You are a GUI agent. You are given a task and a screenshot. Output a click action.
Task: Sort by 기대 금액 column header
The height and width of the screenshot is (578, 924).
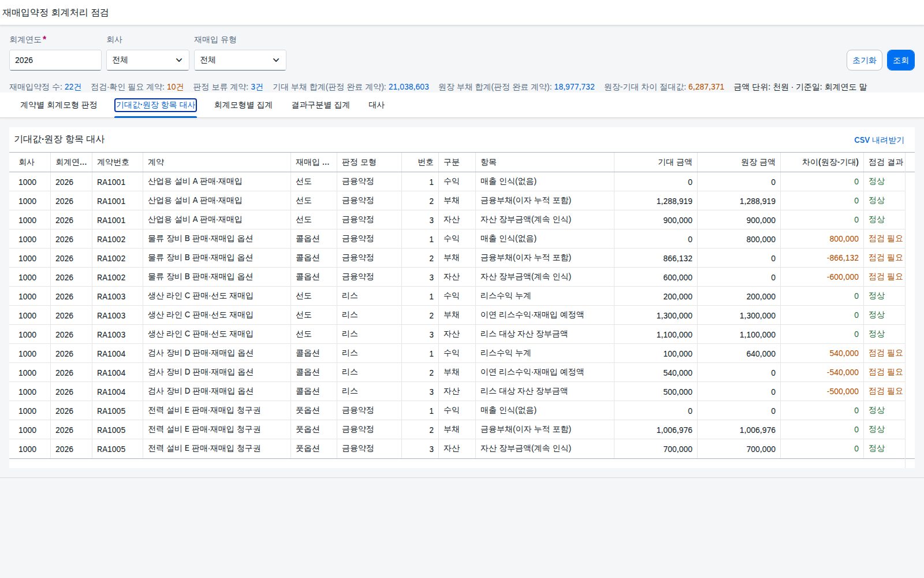pyautogui.click(x=656, y=162)
